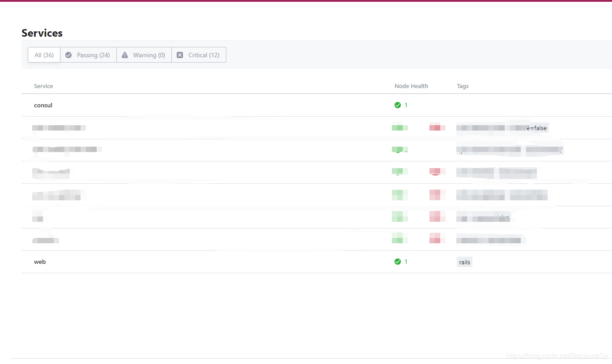Click consul's passing count 1

[x=406, y=105]
